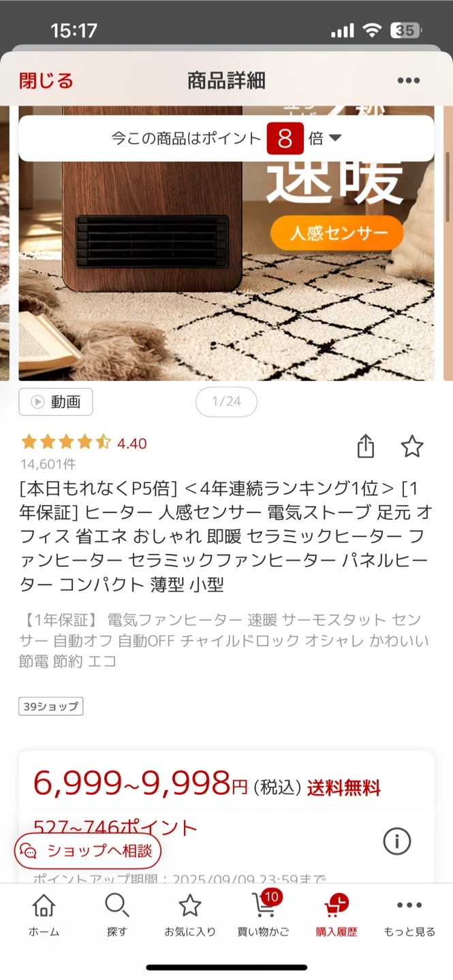Viewport: 453px width, 980px height.
Task: Open the 探す search icon
Action: [116, 915]
